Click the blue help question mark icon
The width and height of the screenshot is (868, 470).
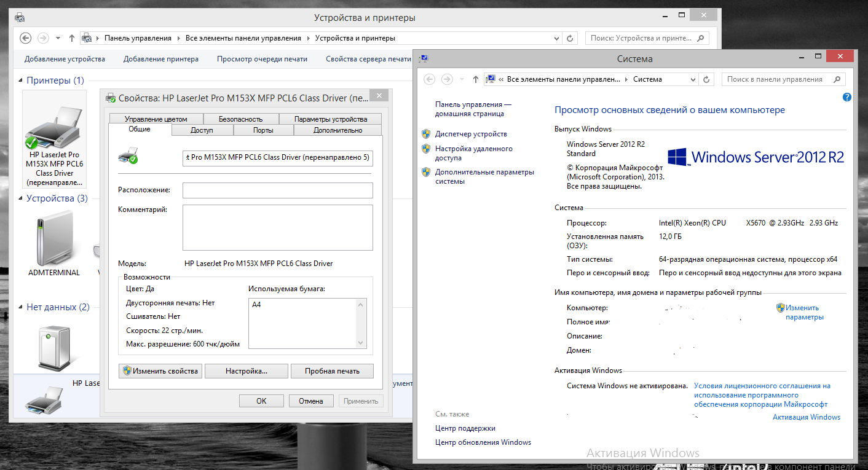[846, 97]
